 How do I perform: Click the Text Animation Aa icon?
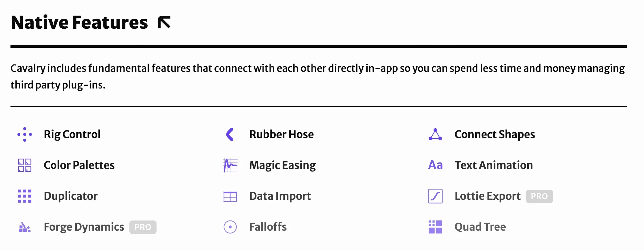pos(435,165)
